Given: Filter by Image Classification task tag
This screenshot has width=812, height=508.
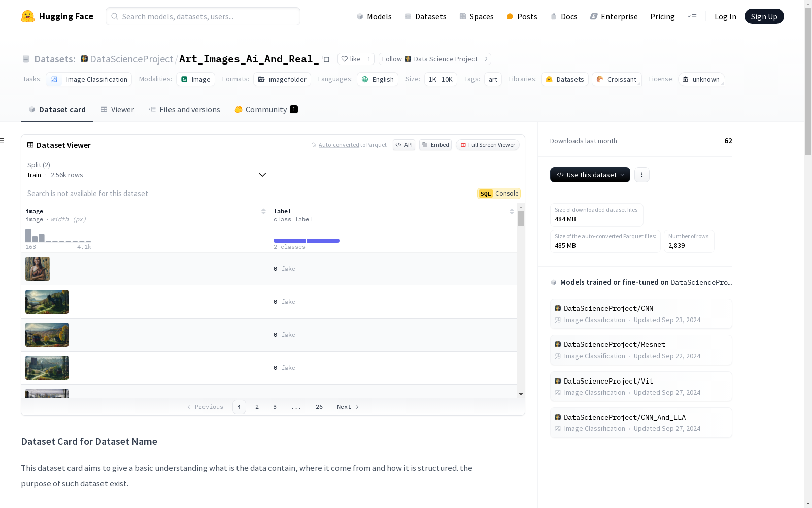Looking at the screenshot, I should click(89, 79).
